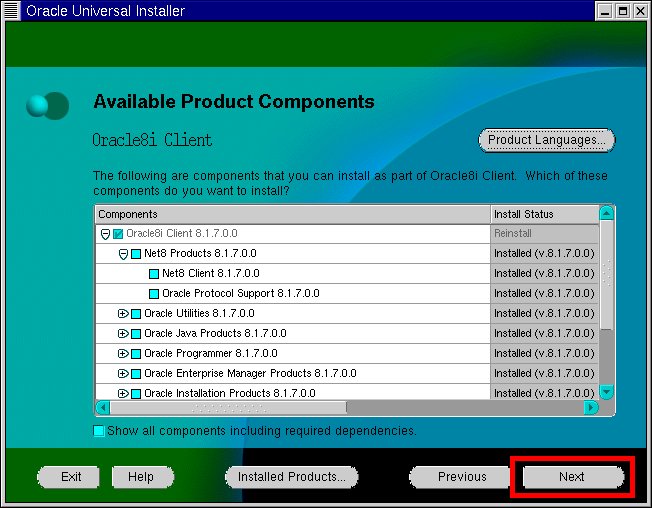
Task: Minimize the Oracle Universal Installer window
Action: tap(605, 11)
